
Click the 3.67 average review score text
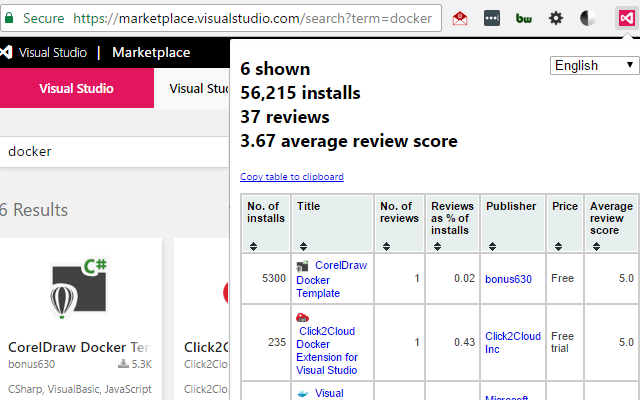point(349,141)
